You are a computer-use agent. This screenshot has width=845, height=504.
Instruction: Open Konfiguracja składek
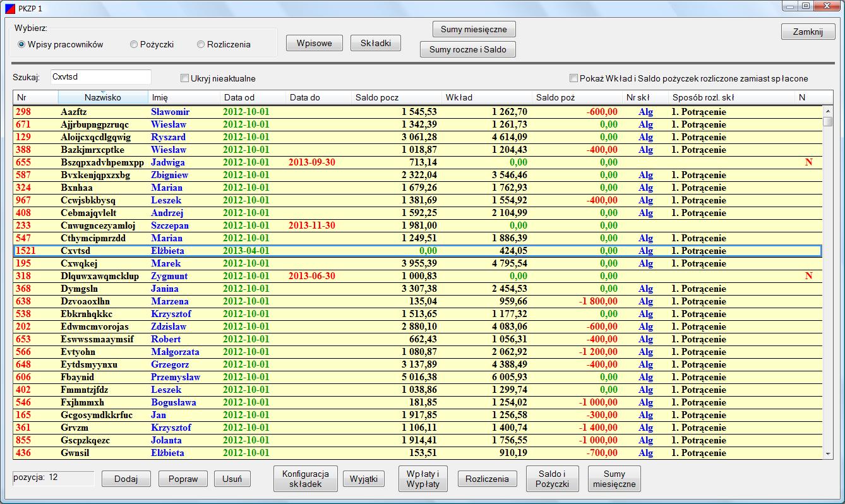tap(305, 479)
